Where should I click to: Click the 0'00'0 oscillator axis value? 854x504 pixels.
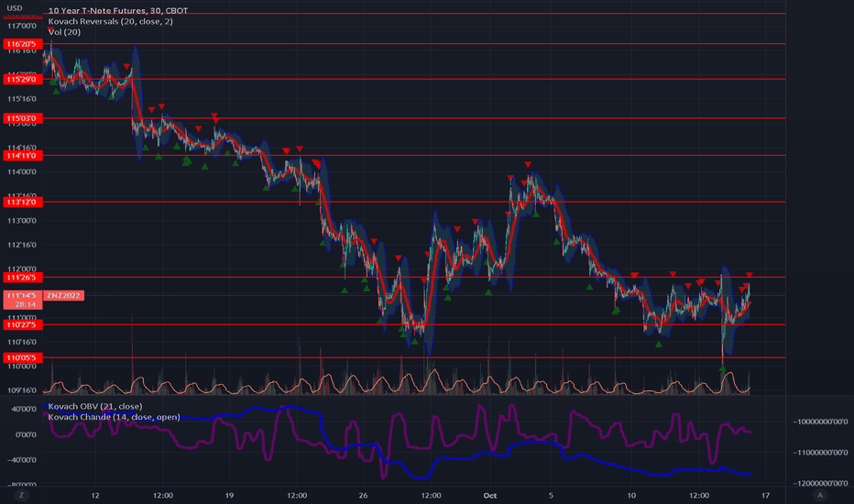27,434
